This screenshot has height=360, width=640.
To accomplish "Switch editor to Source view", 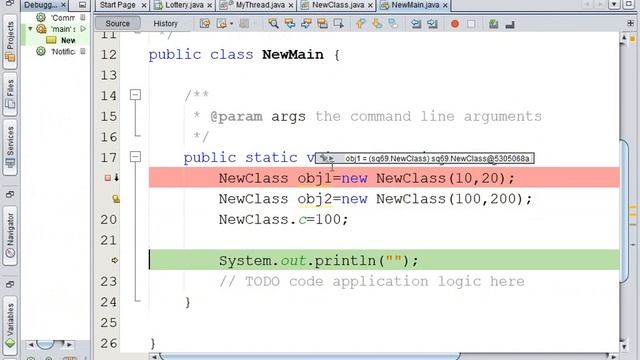I will point(118,24).
